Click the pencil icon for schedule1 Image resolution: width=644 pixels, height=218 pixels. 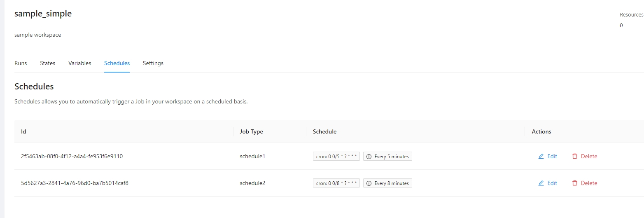(541, 157)
